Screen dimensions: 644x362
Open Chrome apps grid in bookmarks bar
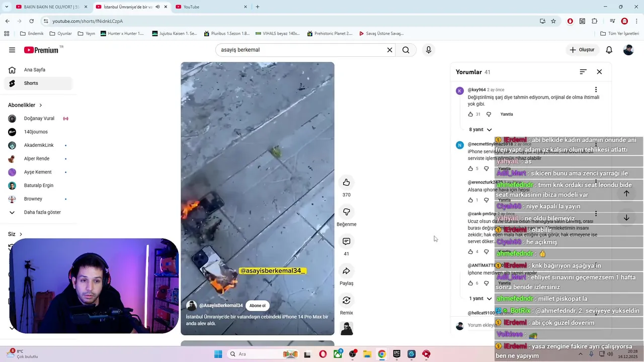(x=7, y=34)
